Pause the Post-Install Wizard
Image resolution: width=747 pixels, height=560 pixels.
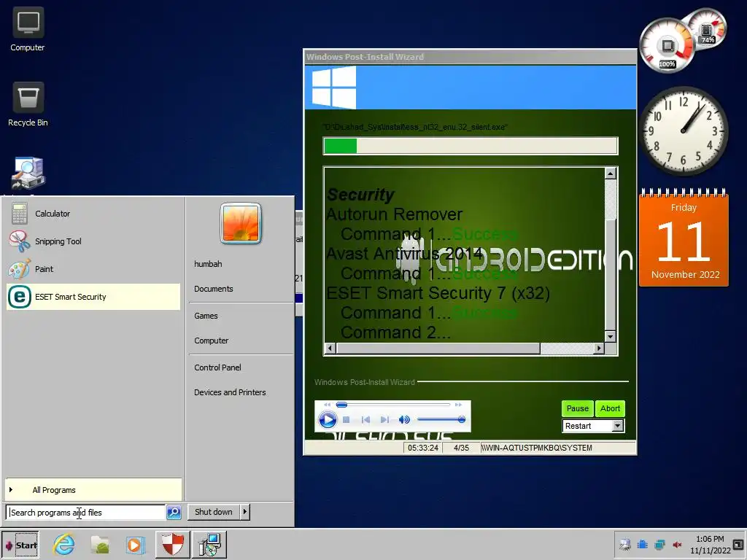pyautogui.click(x=578, y=408)
